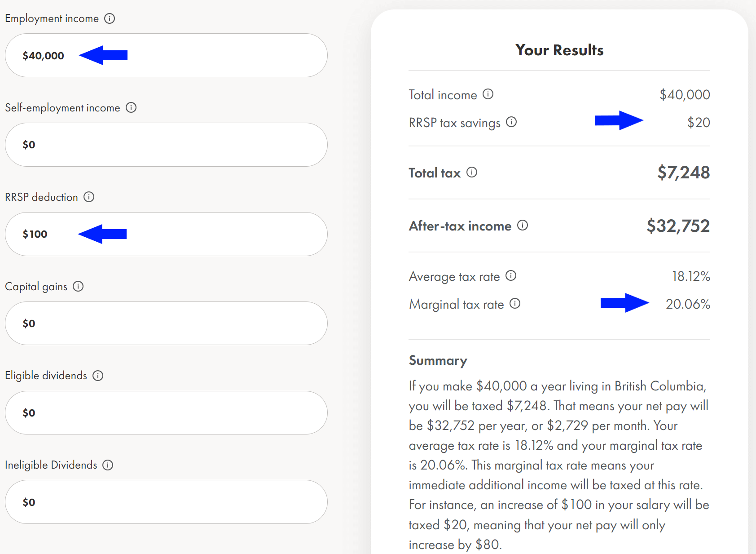Open the Capital gains info tooltip
The height and width of the screenshot is (554, 756).
78,286
